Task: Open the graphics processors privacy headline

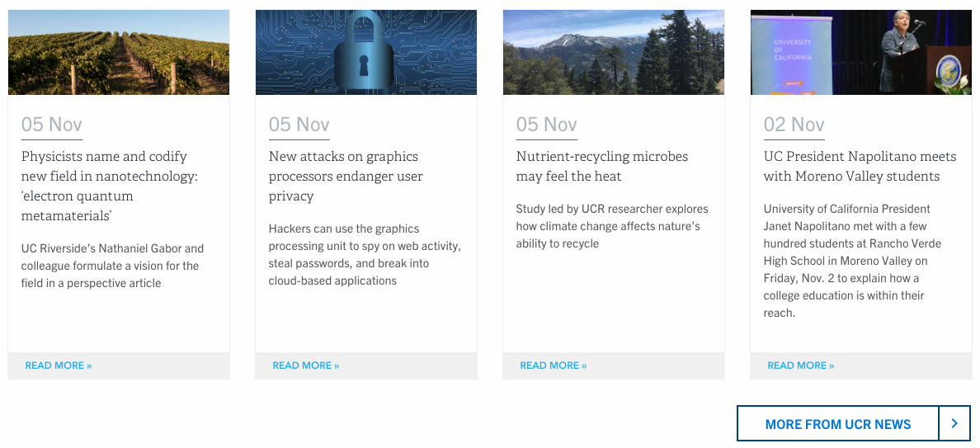Action: (x=346, y=176)
